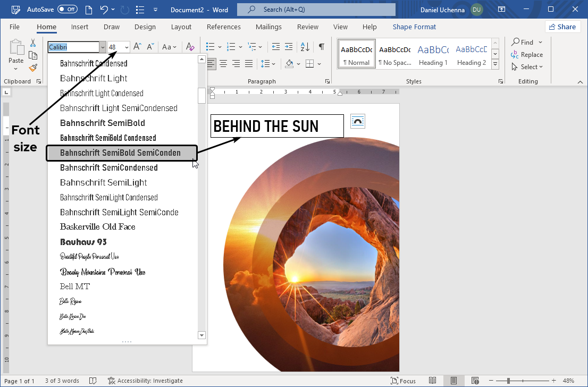Click the Clear All Formatting icon
This screenshot has width=588, height=387.
[190, 47]
